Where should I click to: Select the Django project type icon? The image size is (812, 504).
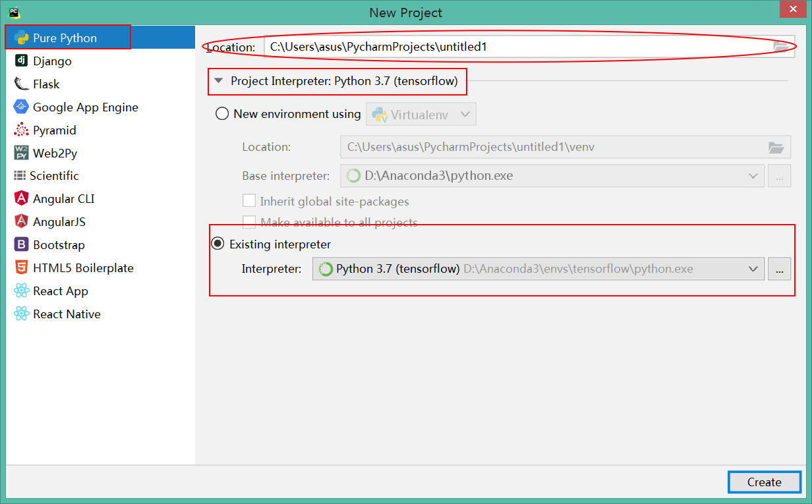point(21,61)
